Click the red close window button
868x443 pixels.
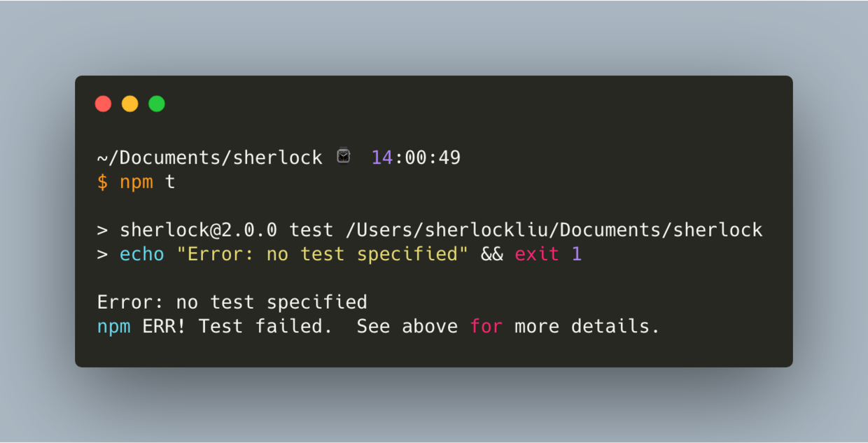tap(104, 104)
